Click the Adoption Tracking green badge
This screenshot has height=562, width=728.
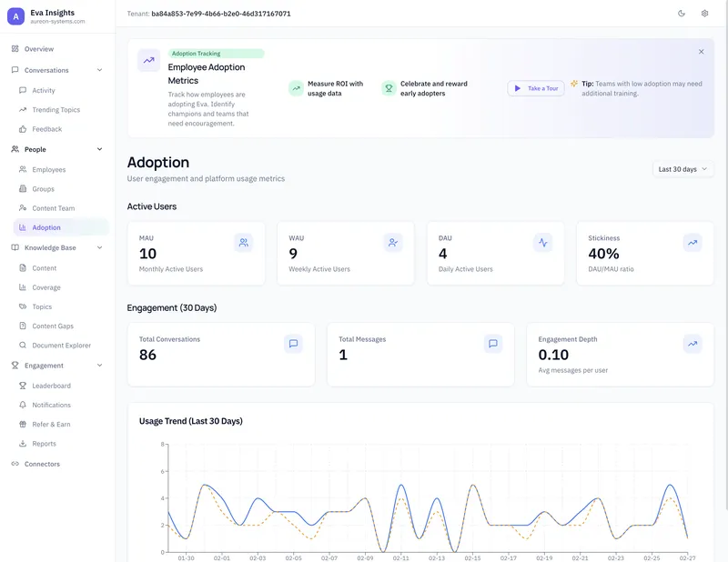tap(217, 54)
